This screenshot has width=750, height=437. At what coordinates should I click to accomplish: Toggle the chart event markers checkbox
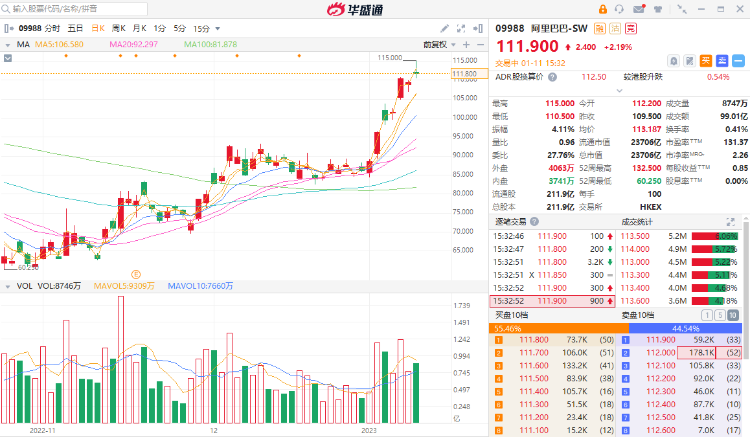pos(8,58)
